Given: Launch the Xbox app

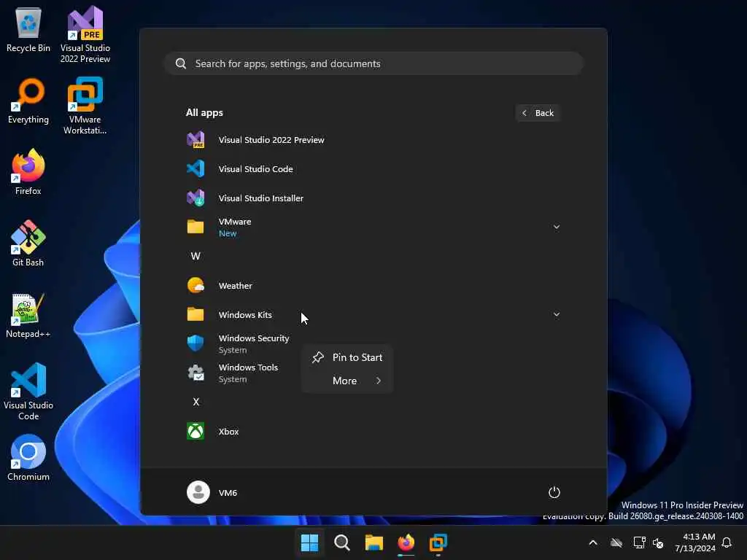Looking at the screenshot, I should 373,432.
